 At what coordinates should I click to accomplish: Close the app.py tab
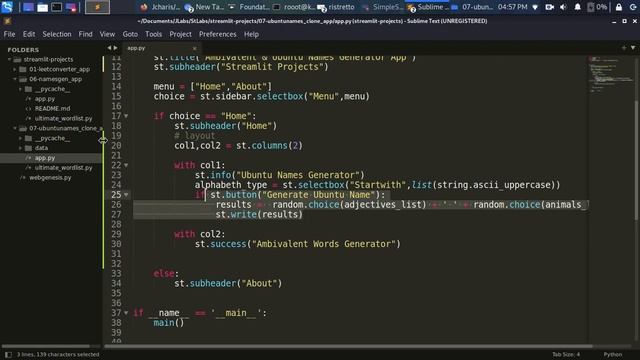pyautogui.click(x=195, y=48)
